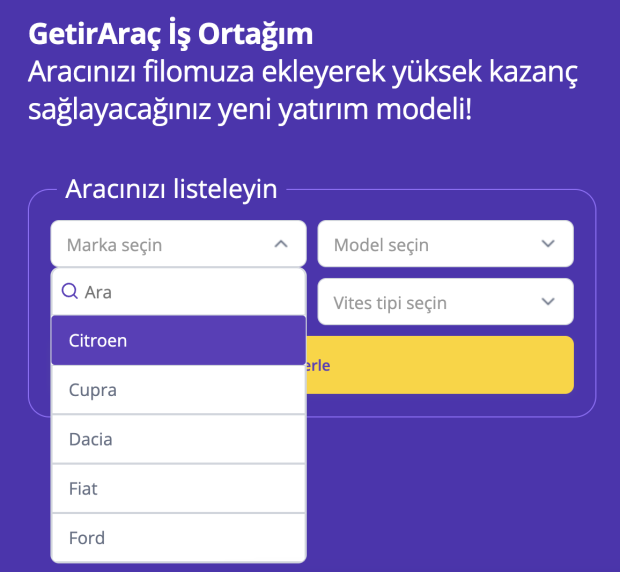Pick Dacia from the brand options
The image size is (620, 572).
tap(178, 439)
